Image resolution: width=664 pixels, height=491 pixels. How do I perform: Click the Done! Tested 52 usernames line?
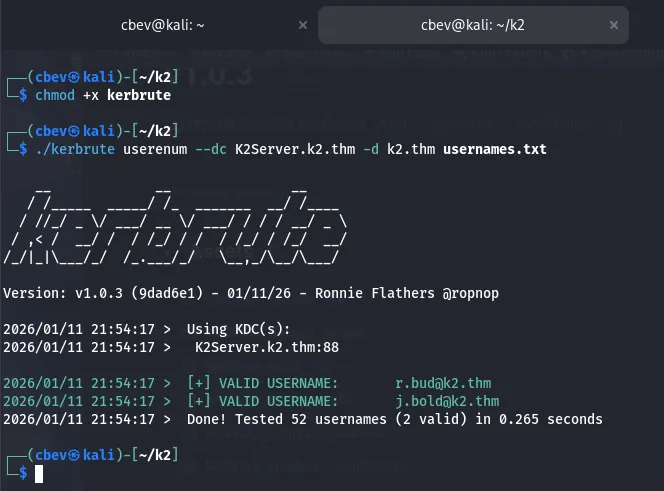[x=394, y=419]
